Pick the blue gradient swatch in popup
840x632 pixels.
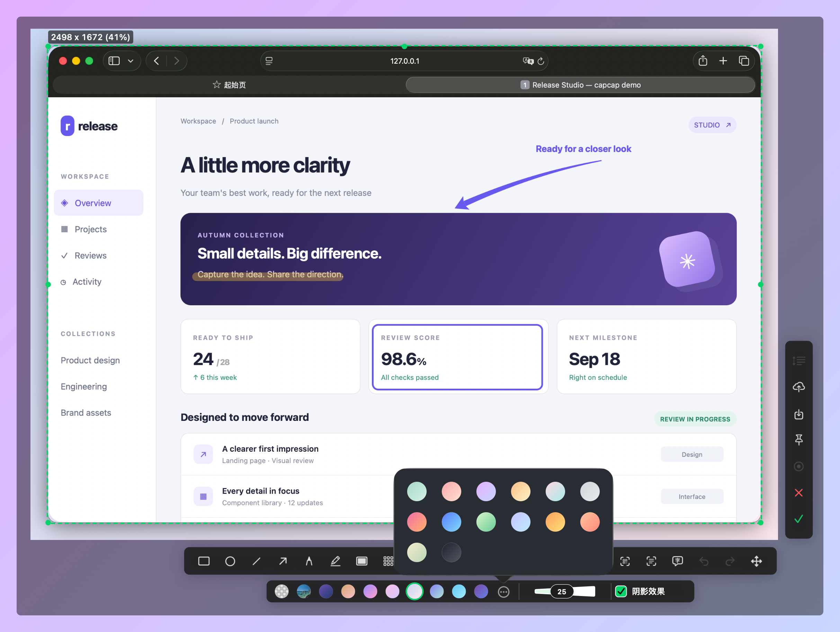(451, 522)
